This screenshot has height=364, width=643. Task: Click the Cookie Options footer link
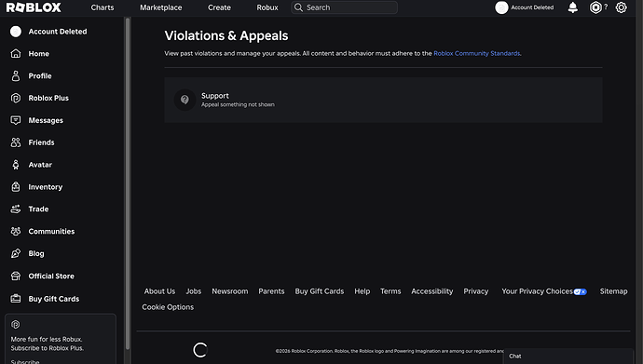168,307
